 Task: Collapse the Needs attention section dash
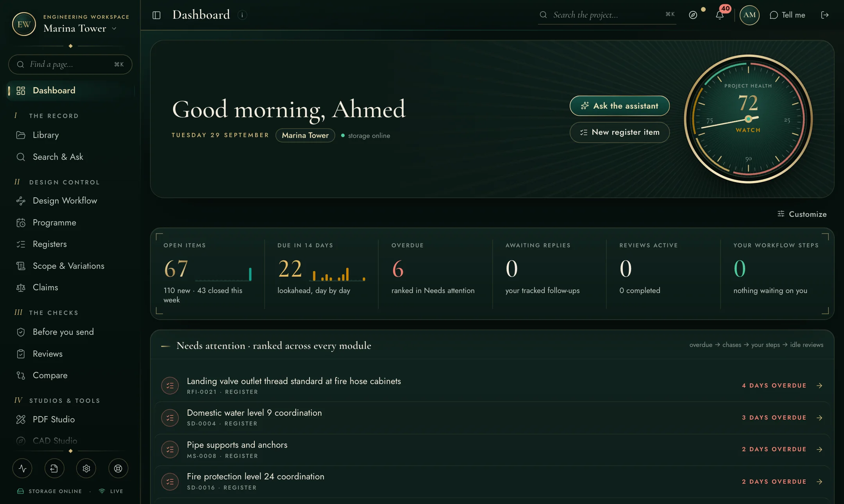(166, 346)
